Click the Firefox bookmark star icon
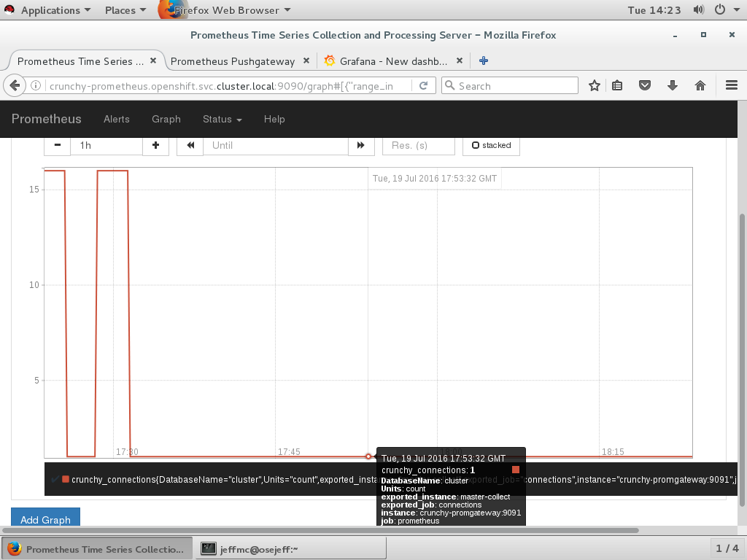This screenshot has height=560, width=747. pos(595,86)
